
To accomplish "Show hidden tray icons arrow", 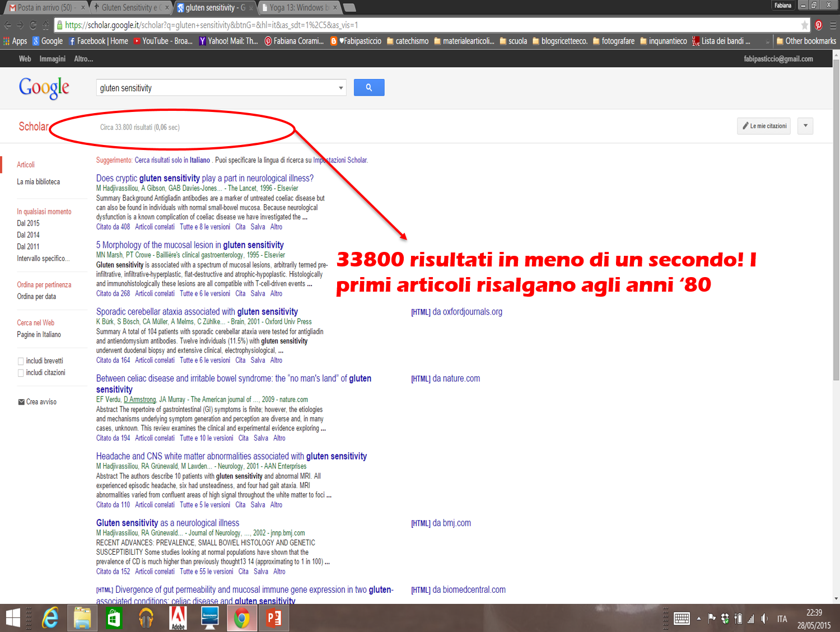I will point(698,619).
